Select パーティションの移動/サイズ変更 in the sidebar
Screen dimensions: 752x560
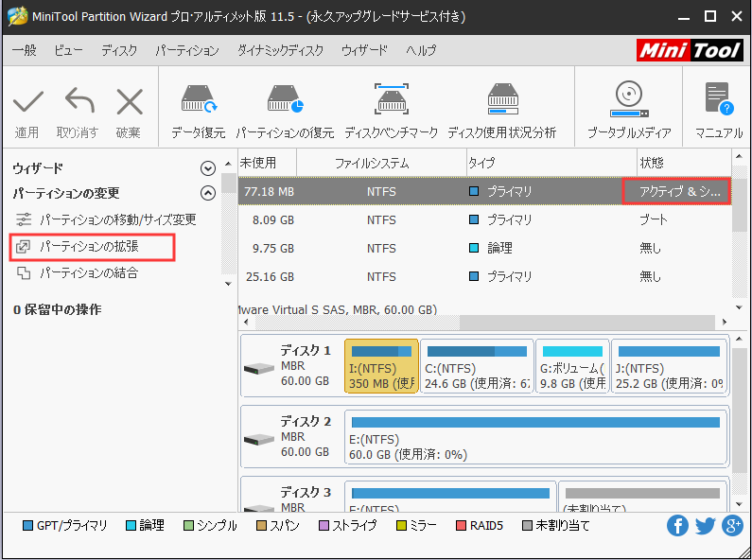coord(106,219)
